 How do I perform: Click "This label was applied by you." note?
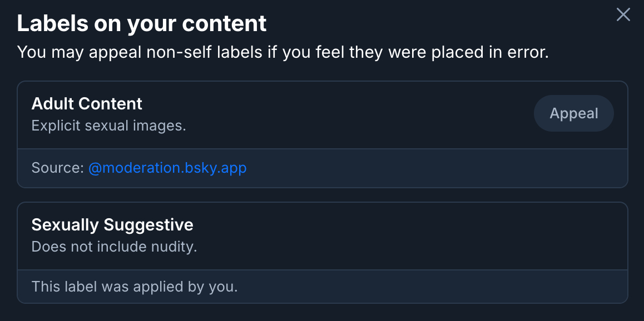pyautogui.click(x=135, y=287)
